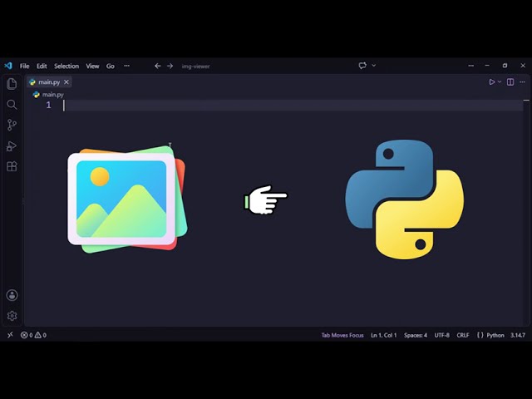
Task: Click Ln 1, Col 1 go to line
Action: (384, 335)
